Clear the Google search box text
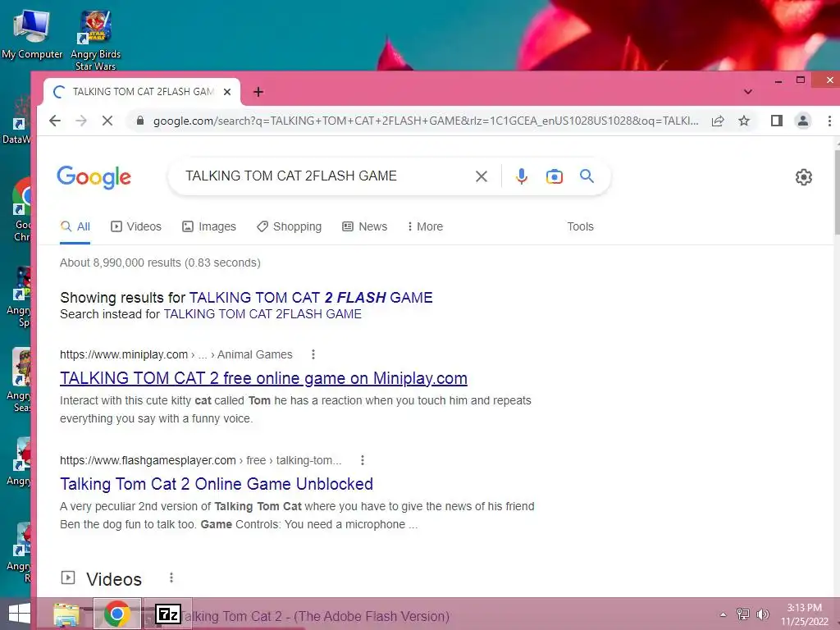840x630 pixels. coord(481,176)
